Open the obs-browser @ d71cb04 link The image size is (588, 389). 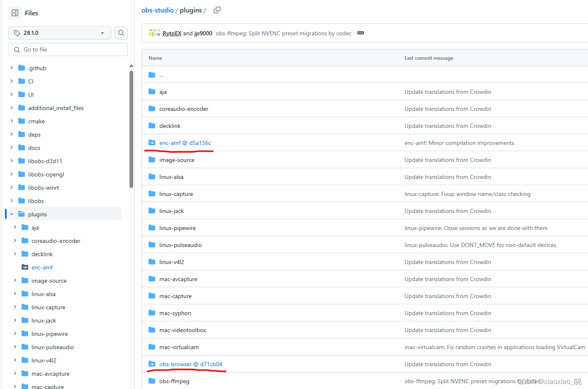point(191,364)
